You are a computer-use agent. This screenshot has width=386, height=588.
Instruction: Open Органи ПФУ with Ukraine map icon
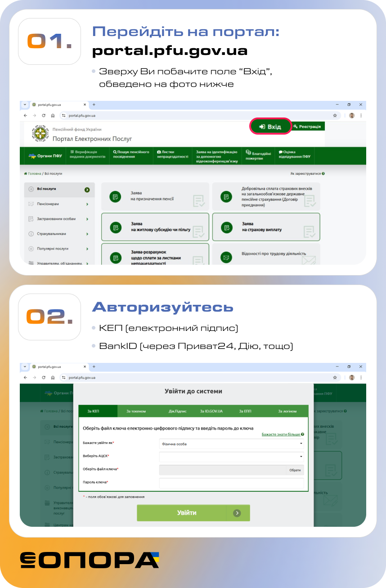[45, 156]
